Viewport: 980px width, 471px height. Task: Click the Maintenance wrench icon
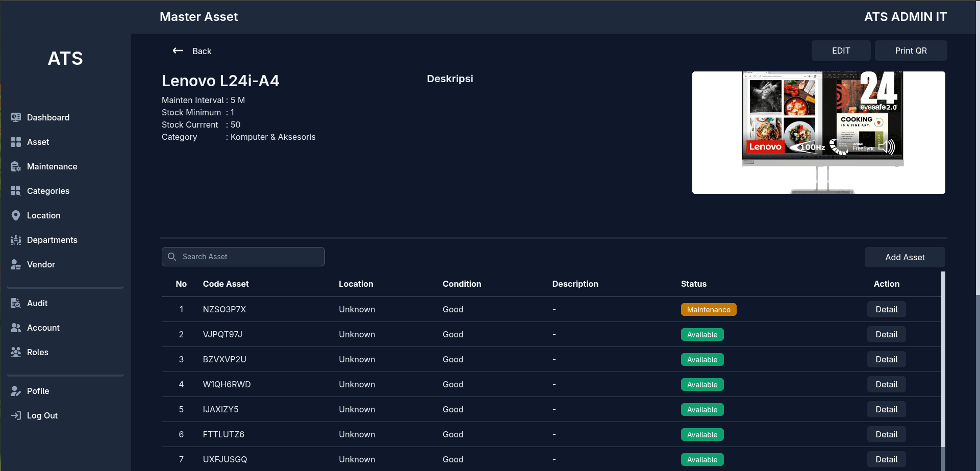click(x=15, y=166)
